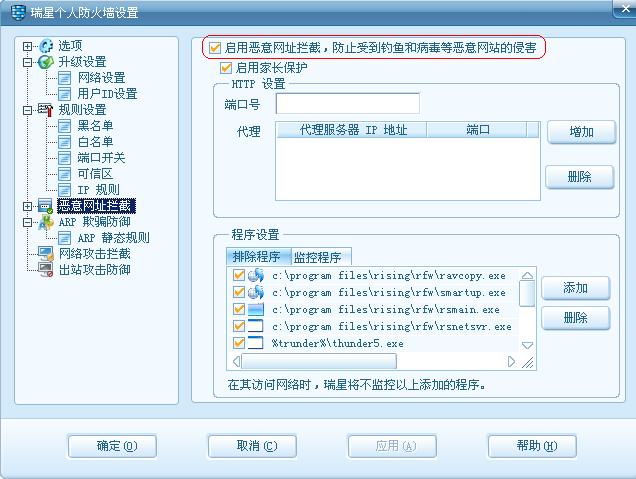This screenshot has height=479, width=636.
Task: Click the 出站攻击防御 monitor icon
Action: (45, 269)
